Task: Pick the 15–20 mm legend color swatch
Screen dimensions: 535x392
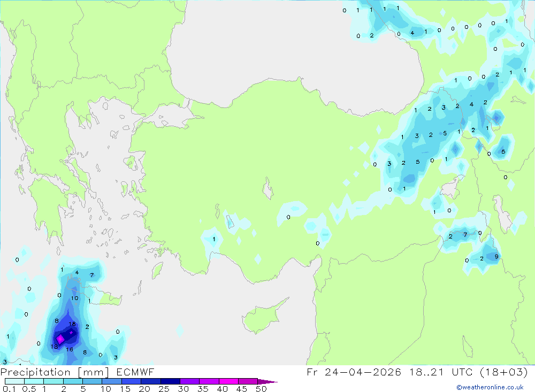Action: [x=132, y=381]
